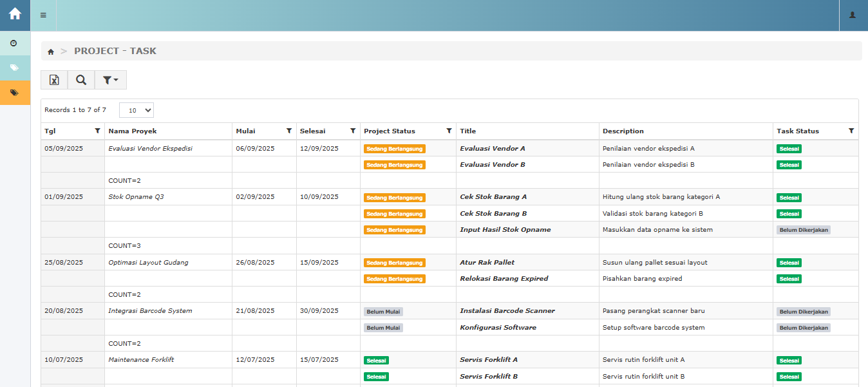Open the Tgl column filter

coord(97,131)
